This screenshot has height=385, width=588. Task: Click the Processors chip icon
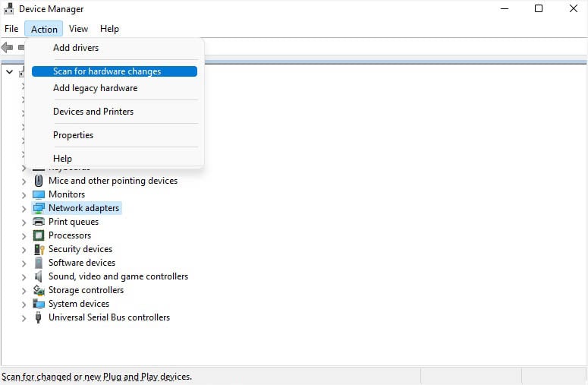(x=38, y=235)
